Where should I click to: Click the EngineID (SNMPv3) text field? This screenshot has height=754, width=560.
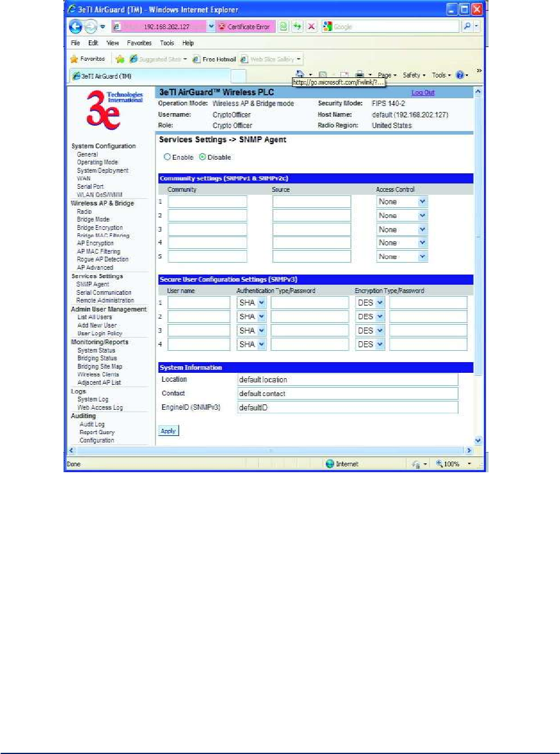coord(348,407)
